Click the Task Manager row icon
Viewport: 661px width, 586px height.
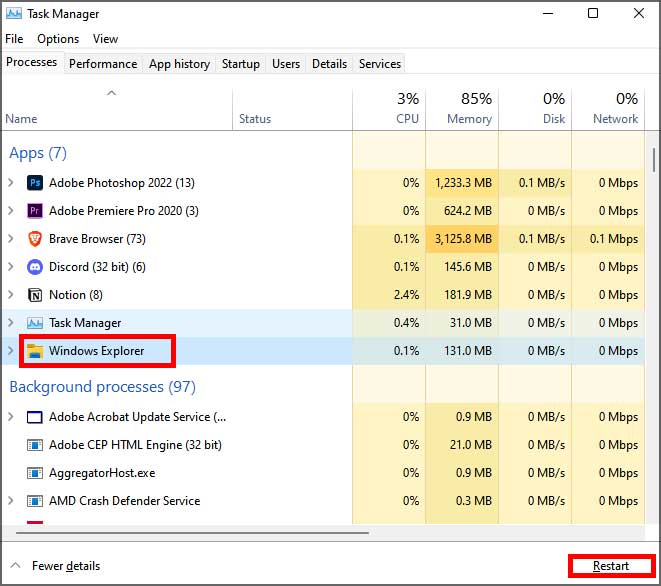click(x=35, y=323)
